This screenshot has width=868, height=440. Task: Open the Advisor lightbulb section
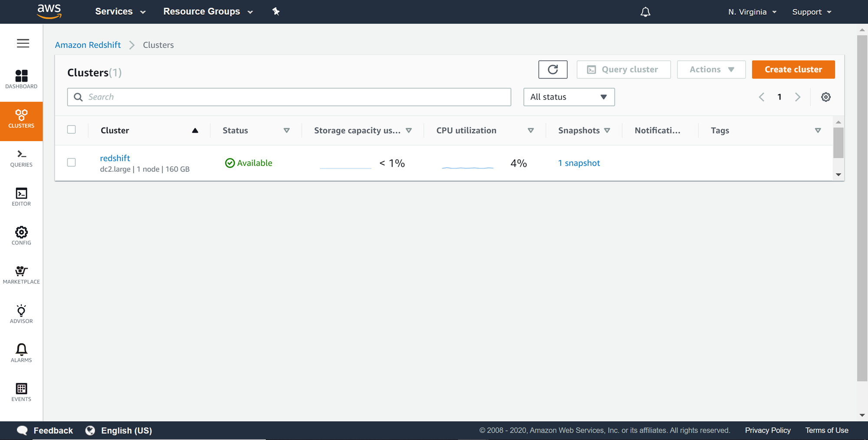(x=21, y=314)
